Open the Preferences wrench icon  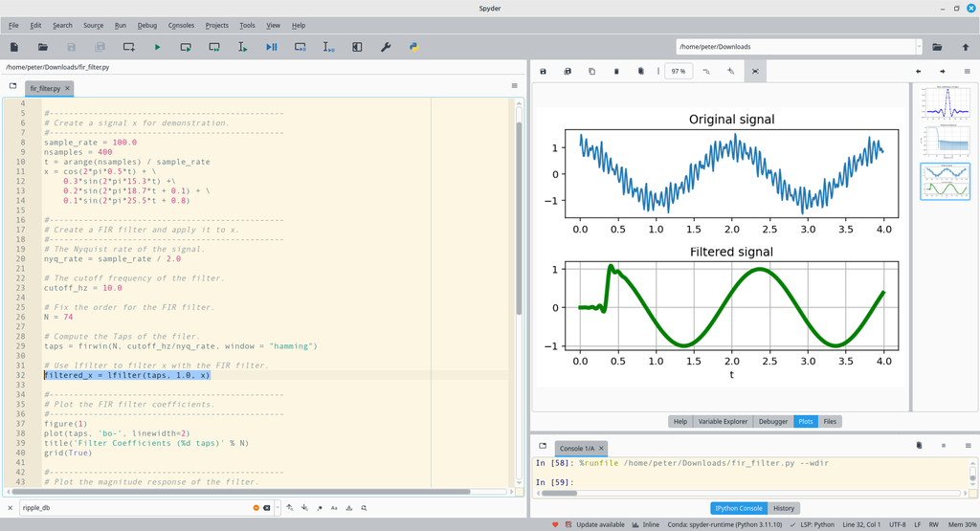click(x=386, y=47)
